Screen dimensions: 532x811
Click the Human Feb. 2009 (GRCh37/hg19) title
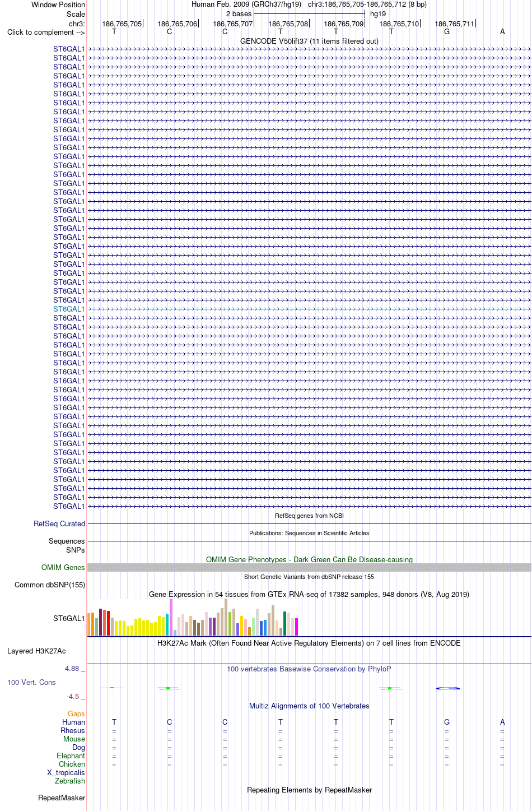tap(246, 4)
